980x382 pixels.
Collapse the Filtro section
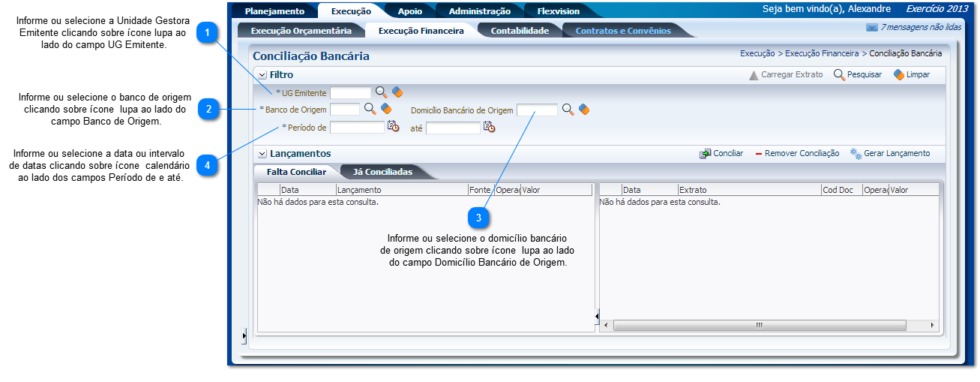click(262, 75)
